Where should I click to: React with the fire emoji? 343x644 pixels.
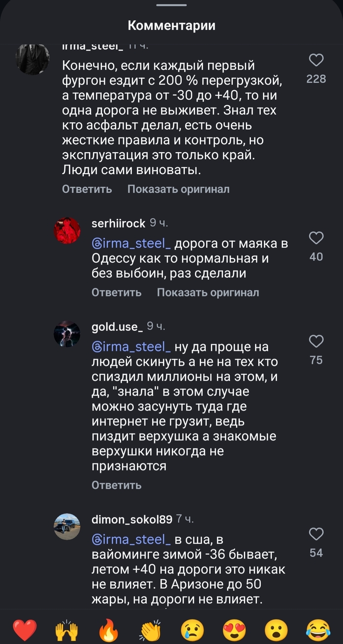108,629
